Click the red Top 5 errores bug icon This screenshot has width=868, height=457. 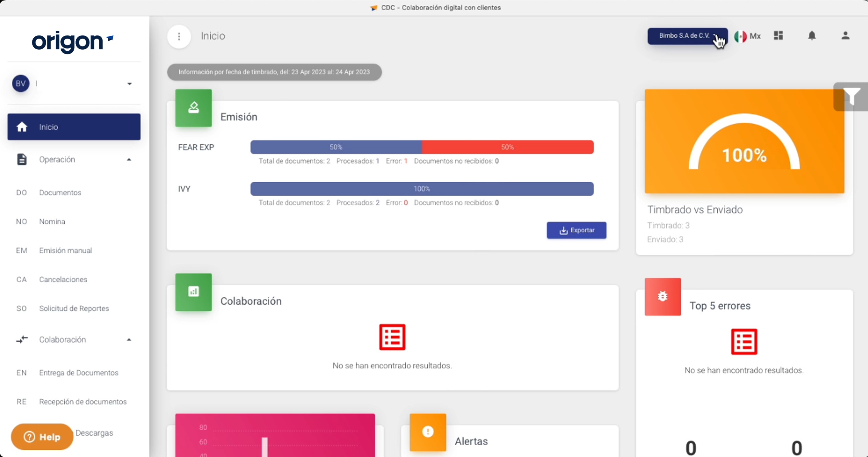coord(663,296)
